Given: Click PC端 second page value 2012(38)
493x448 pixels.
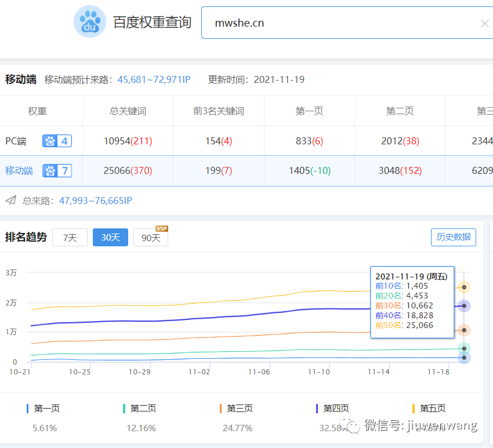Looking at the screenshot, I should [400, 141].
